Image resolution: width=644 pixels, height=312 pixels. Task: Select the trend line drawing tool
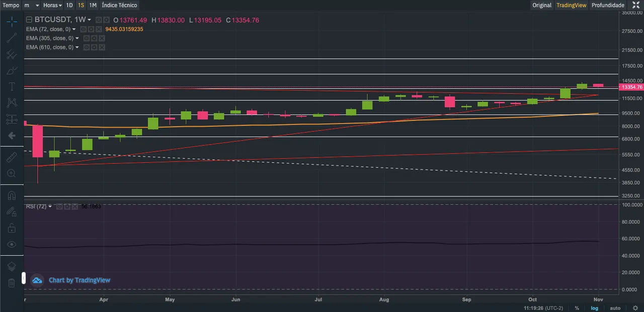pyautogui.click(x=12, y=38)
